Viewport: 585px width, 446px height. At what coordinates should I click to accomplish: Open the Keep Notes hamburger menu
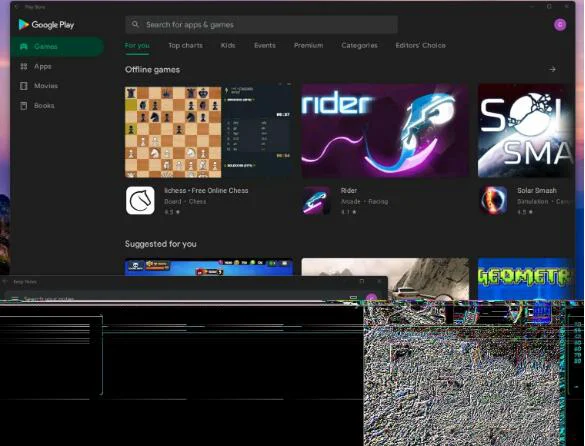[15, 299]
